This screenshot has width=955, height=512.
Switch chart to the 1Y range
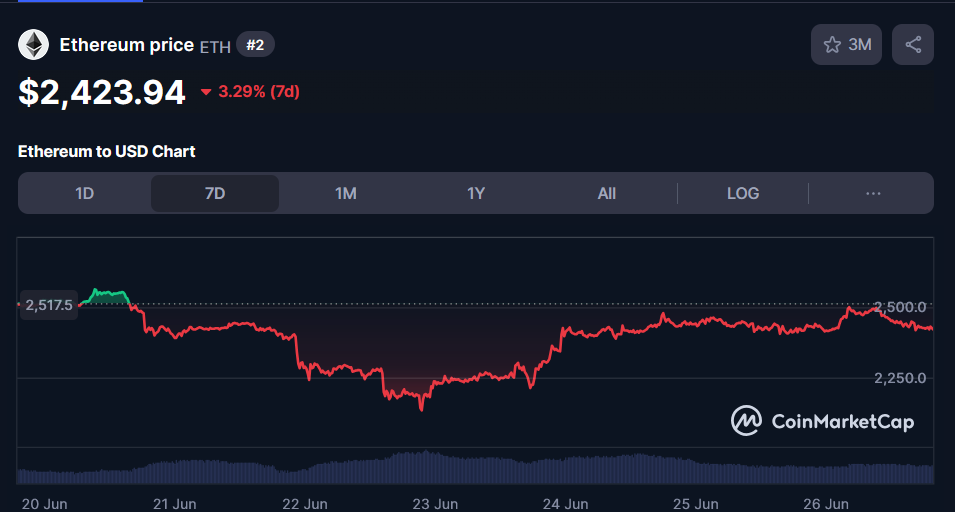pyautogui.click(x=476, y=194)
